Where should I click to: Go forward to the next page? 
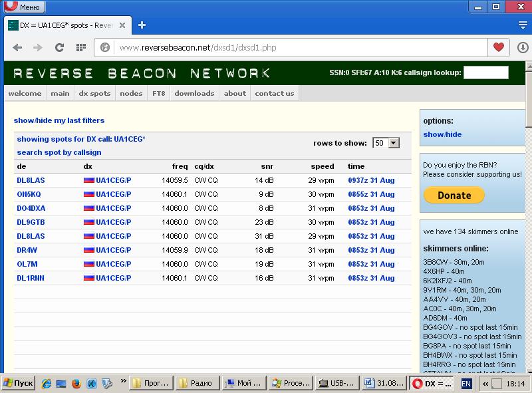tap(38, 47)
